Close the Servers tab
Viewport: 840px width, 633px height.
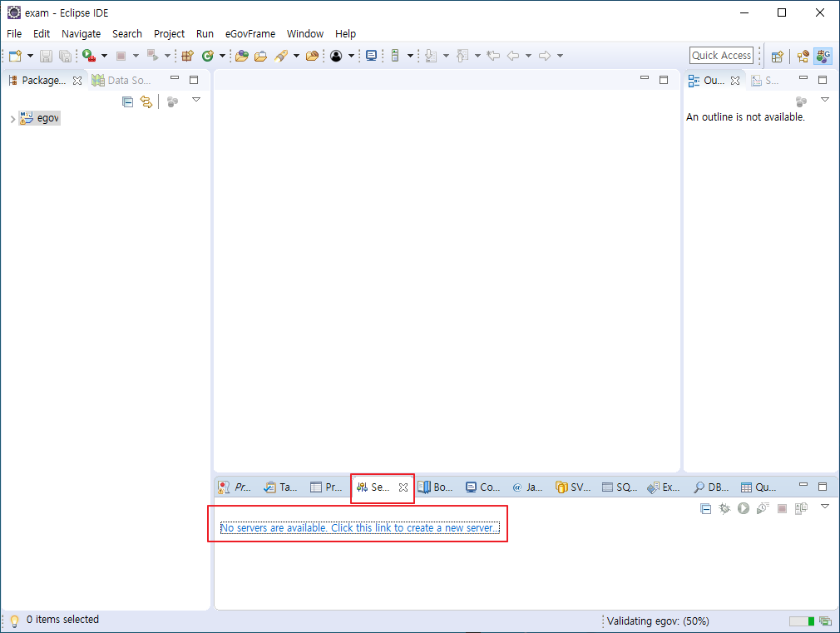pos(403,487)
